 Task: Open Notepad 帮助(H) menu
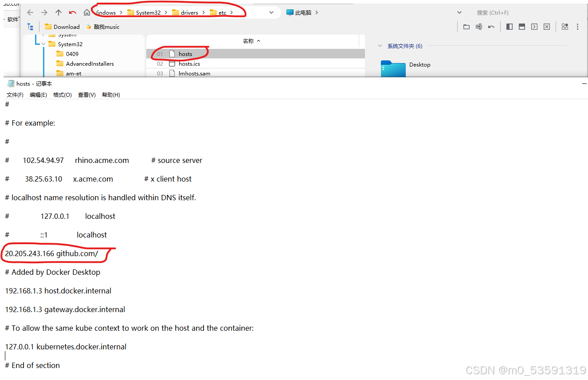[111, 95]
